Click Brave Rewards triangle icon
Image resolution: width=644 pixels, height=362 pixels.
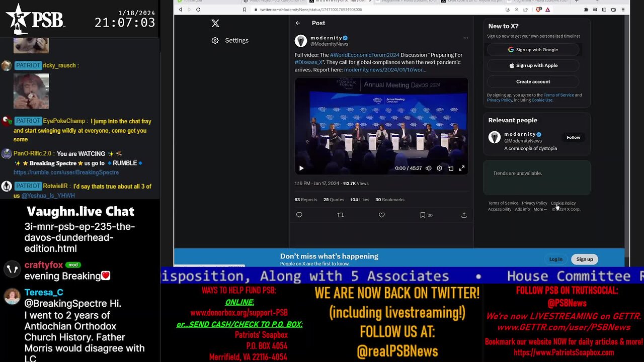point(547,10)
